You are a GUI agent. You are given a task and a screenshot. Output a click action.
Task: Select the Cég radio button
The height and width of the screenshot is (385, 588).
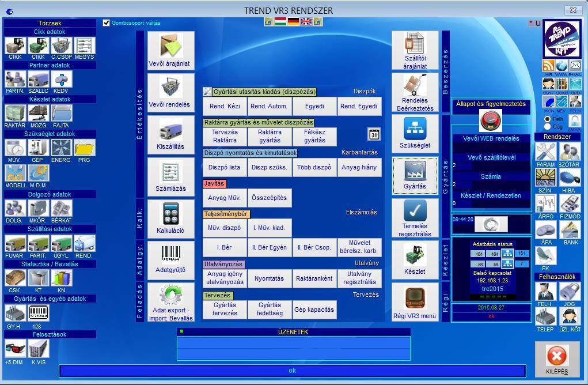(548, 127)
